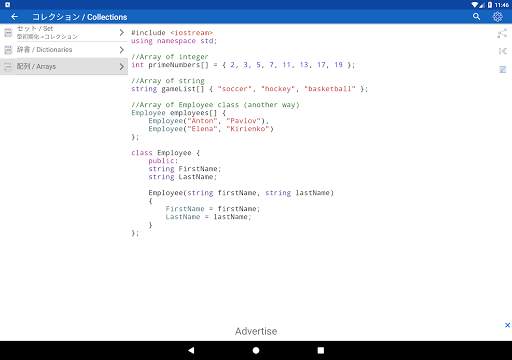Tap the battery status icon
512x360 pixels.
pyautogui.click(x=490, y=5)
